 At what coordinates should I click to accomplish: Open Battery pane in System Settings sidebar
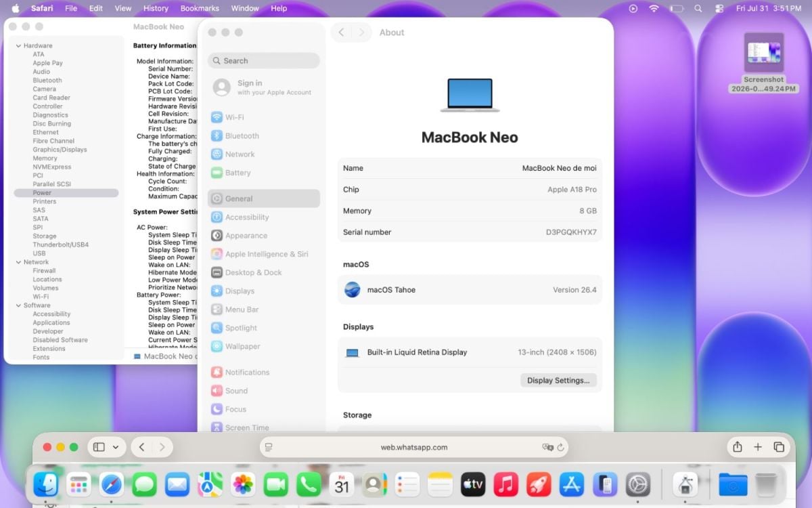pos(263,173)
